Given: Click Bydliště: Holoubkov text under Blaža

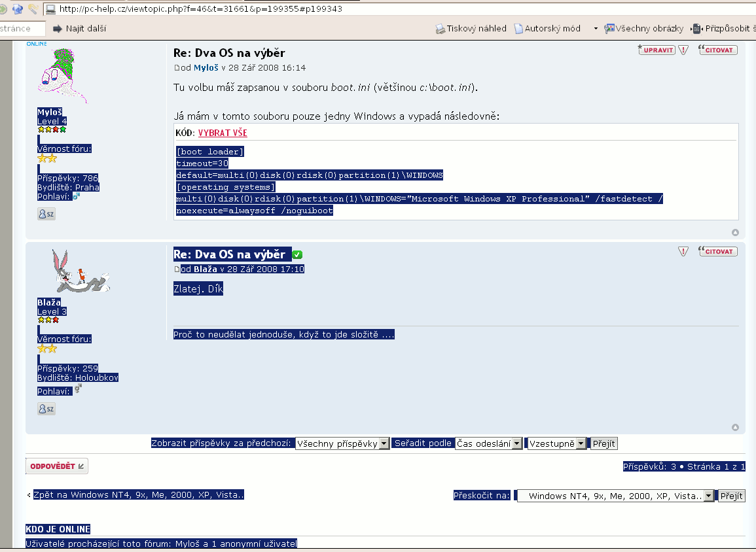Looking at the screenshot, I should point(78,377).
